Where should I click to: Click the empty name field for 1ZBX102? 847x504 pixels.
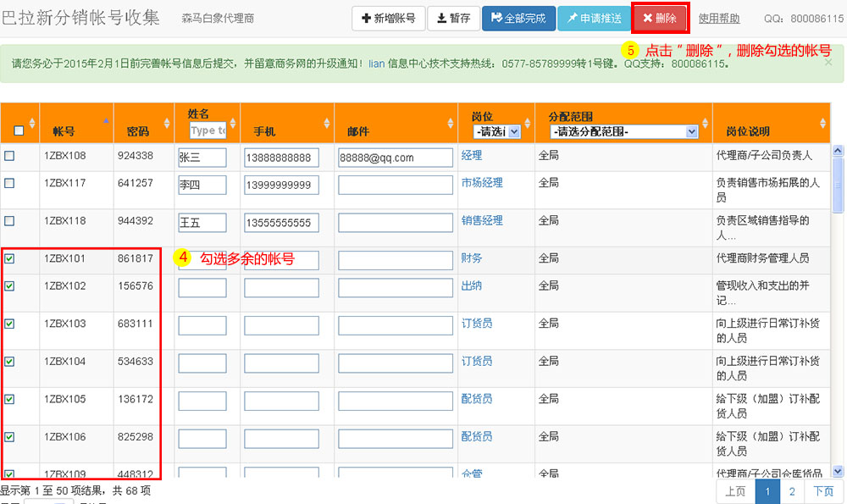point(202,288)
